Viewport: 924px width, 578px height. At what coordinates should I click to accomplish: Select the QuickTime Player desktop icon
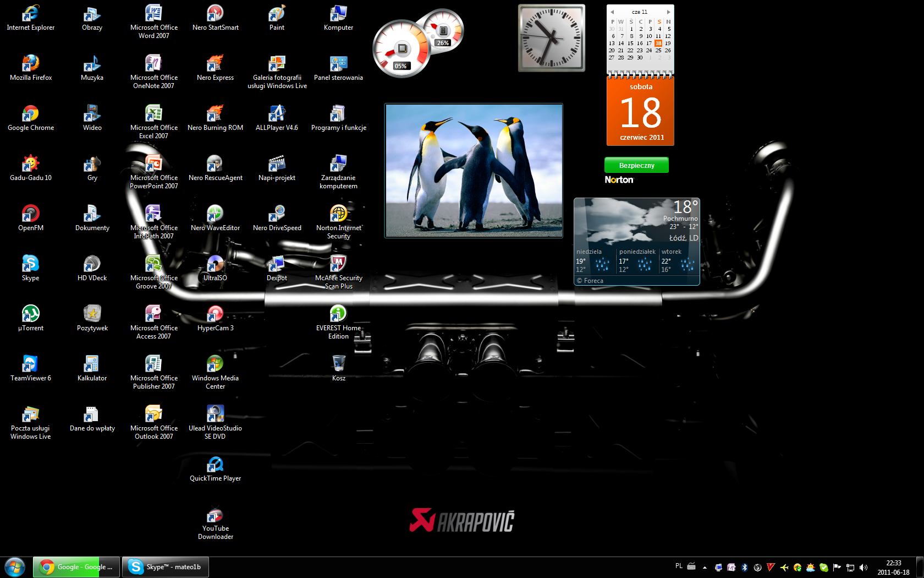pos(216,469)
